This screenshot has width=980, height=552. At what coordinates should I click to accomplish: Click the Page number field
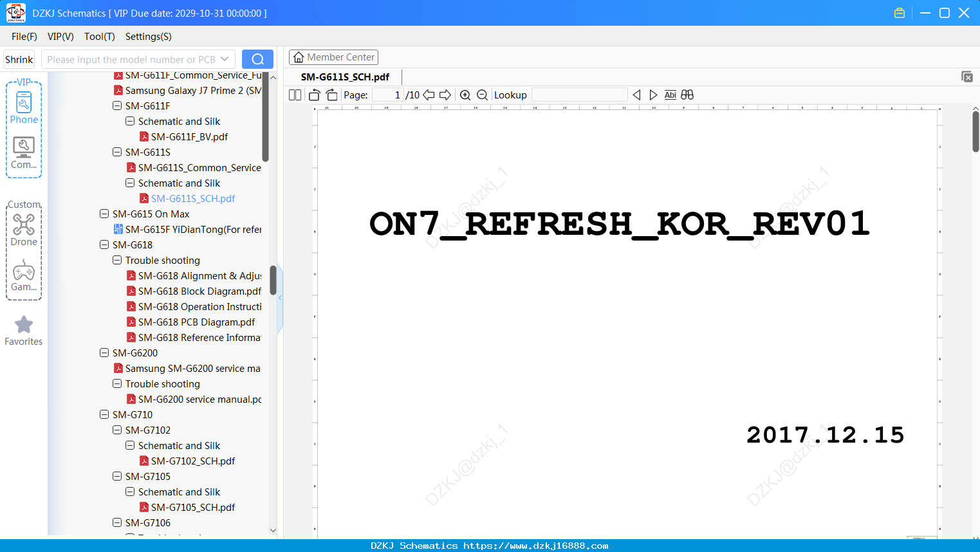point(387,95)
